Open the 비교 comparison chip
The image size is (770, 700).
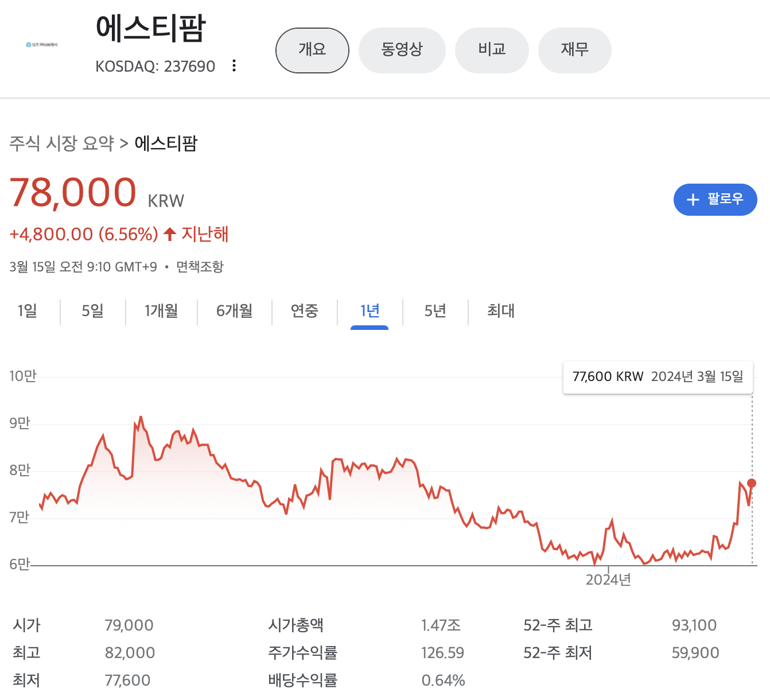(492, 50)
